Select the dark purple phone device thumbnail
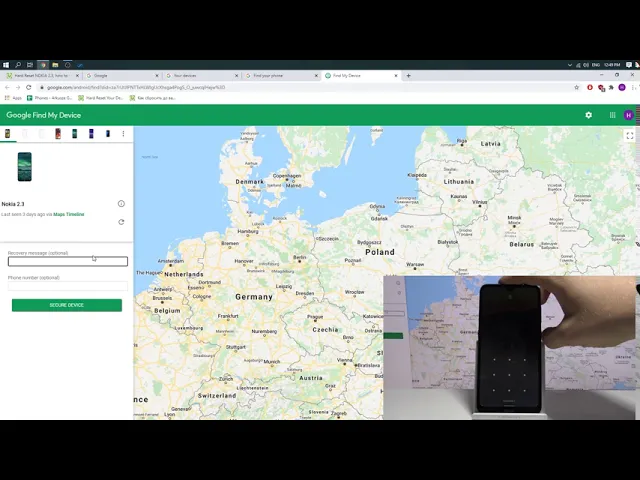The width and height of the screenshot is (640, 480). click(91, 133)
